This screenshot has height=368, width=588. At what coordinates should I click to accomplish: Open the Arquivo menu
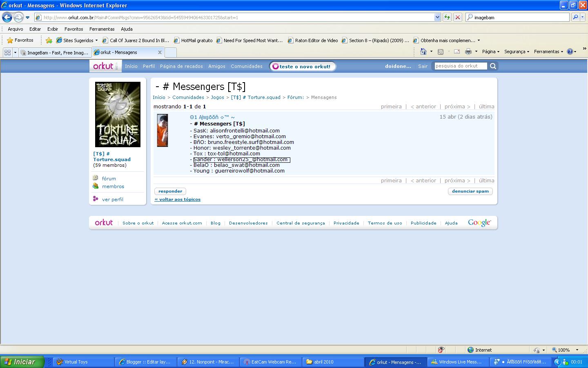click(x=16, y=29)
